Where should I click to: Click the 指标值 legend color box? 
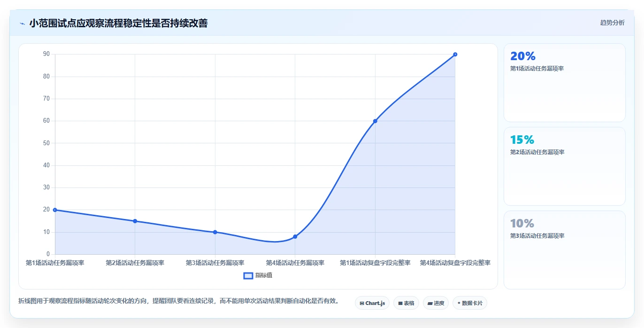coord(248,275)
